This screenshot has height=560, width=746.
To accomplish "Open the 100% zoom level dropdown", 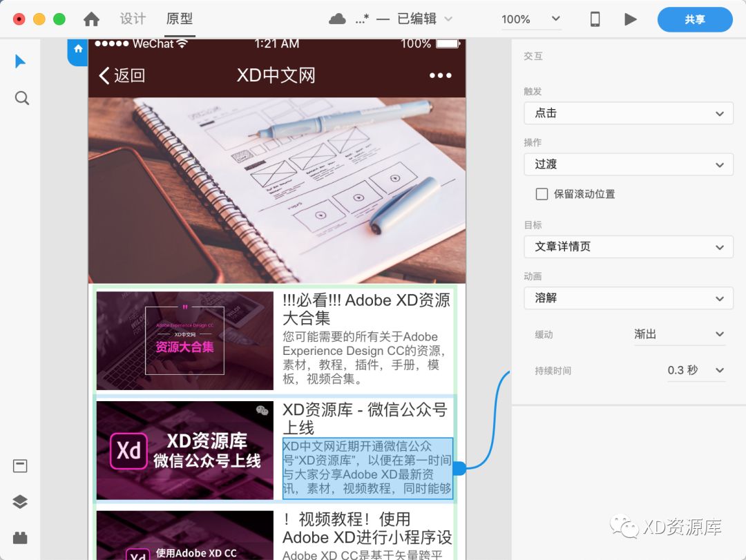I will [531, 19].
